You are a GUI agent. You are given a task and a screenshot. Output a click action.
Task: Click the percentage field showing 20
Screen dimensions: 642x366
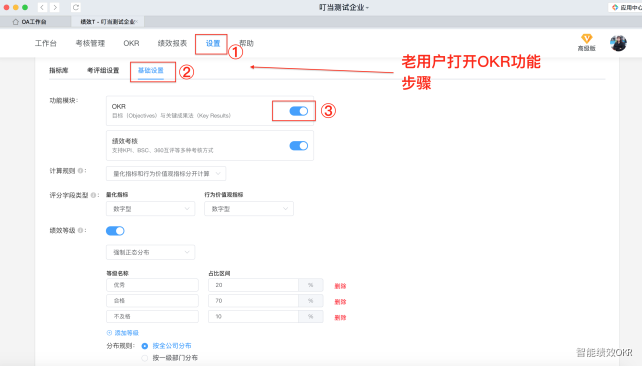coord(253,285)
